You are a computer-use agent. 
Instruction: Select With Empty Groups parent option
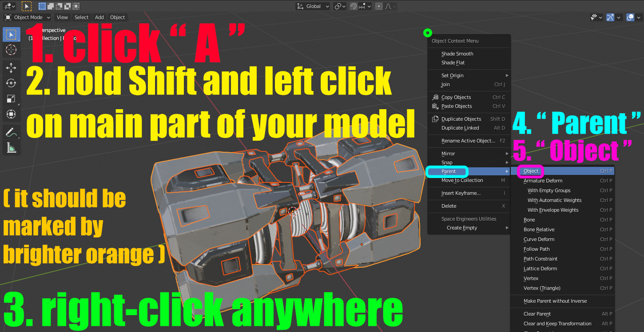point(563,190)
